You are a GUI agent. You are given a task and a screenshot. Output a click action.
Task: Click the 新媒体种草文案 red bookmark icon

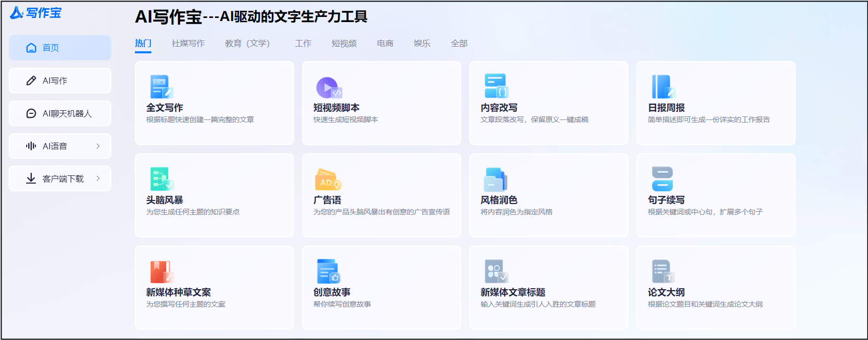(162, 272)
